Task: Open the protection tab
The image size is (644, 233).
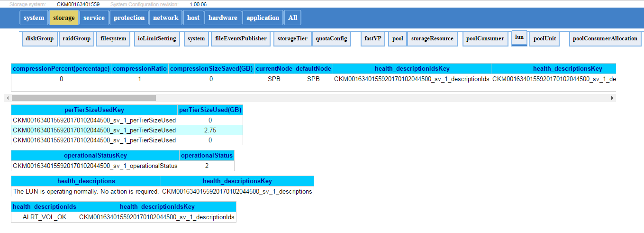Action: click(x=129, y=18)
